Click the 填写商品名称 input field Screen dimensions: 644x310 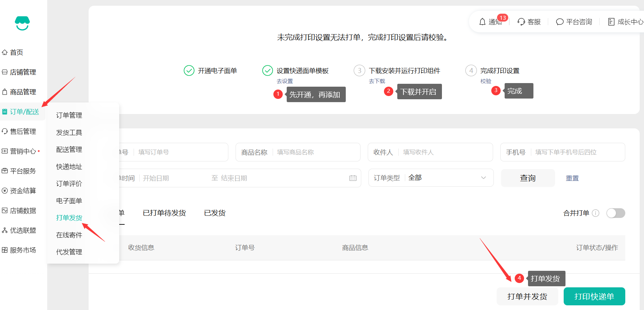click(315, 152)
